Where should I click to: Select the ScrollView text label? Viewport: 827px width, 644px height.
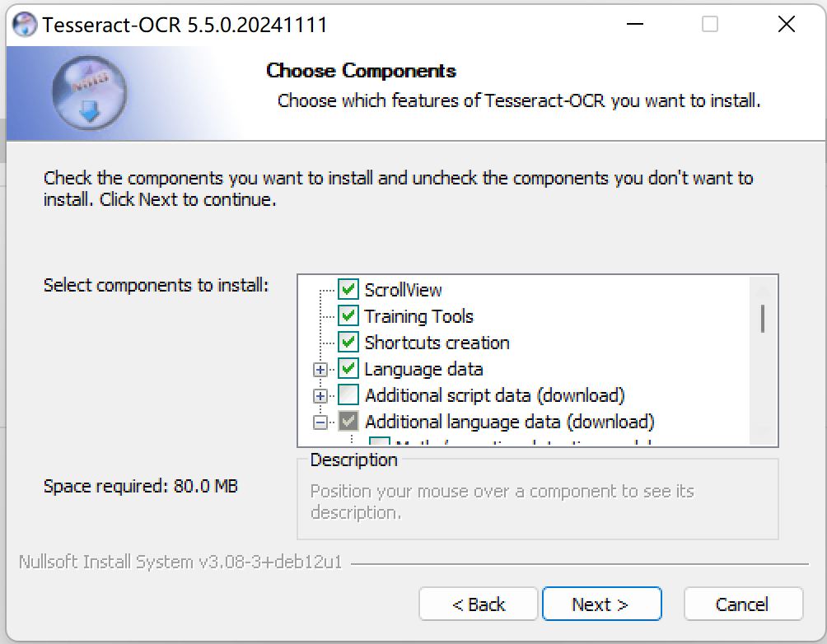click(x=404, y=290)
